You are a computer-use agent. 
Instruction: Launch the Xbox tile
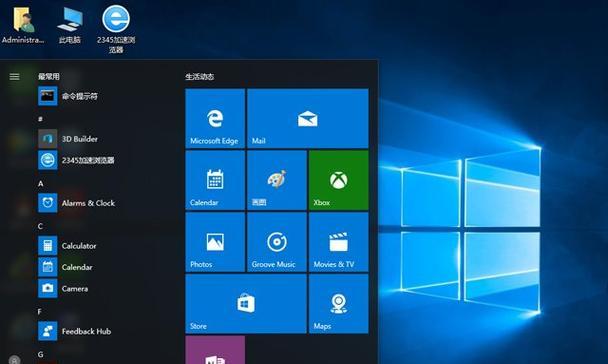339,180
